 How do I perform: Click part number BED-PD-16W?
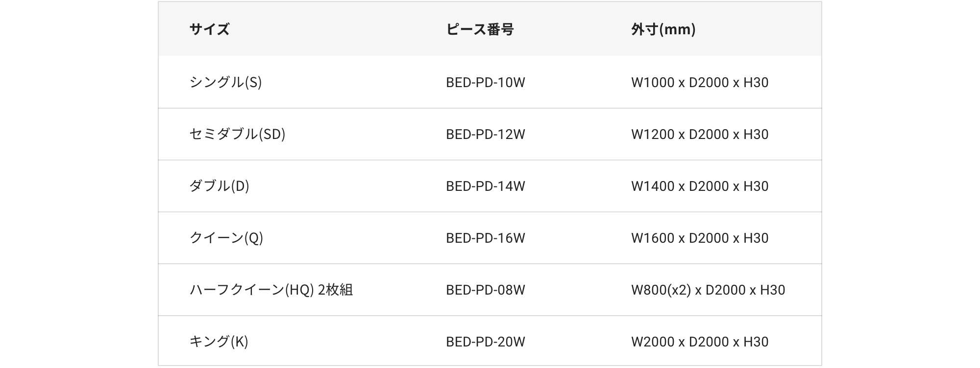click(x=485, y=238)
